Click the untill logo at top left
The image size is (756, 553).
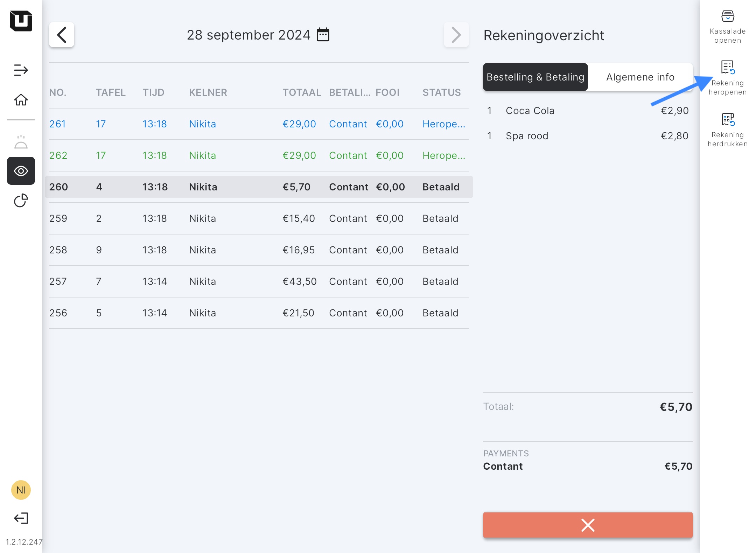coord(21,21)
